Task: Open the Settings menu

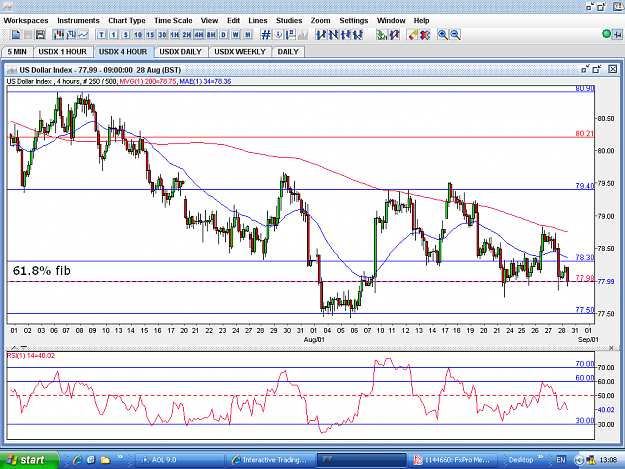Action: [x=354, y=21]
